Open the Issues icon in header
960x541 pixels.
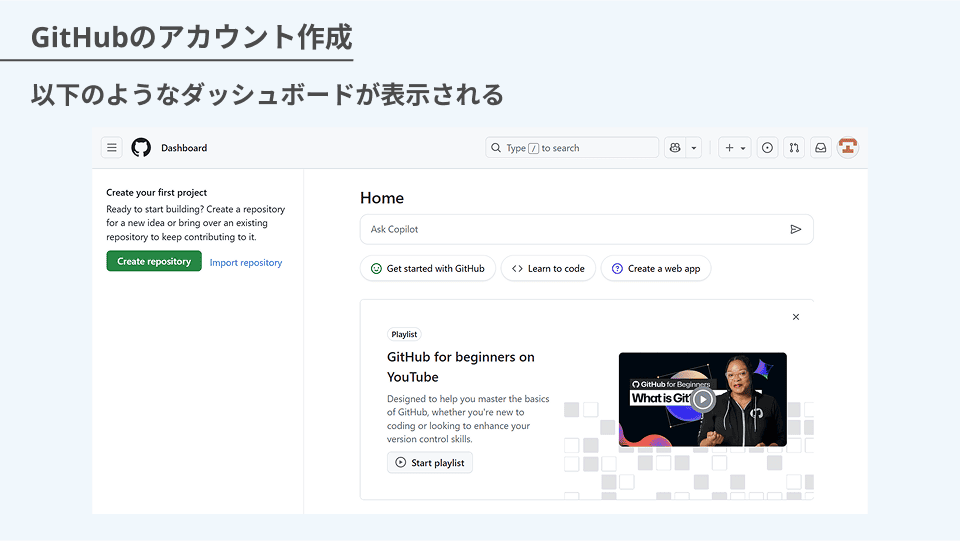tap(767, 147)
